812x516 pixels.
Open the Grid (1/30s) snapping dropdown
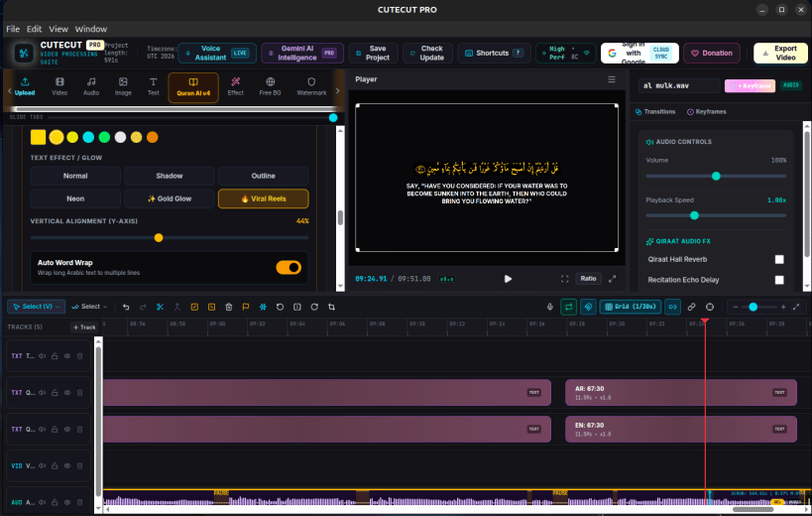(631, 307)
